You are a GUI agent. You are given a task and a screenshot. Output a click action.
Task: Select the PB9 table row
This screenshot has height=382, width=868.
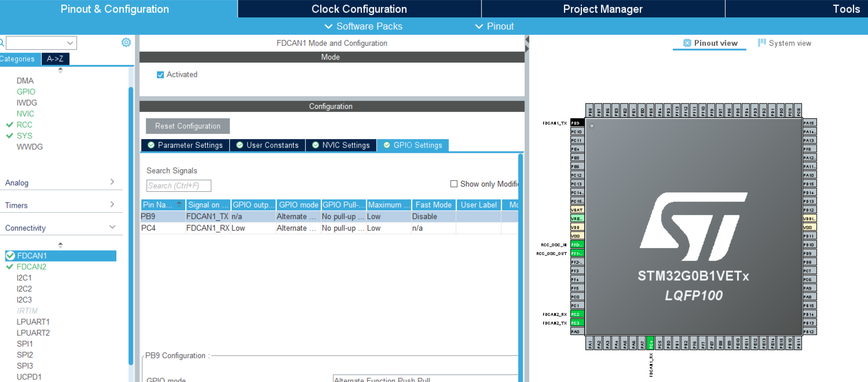pos(329,216)
